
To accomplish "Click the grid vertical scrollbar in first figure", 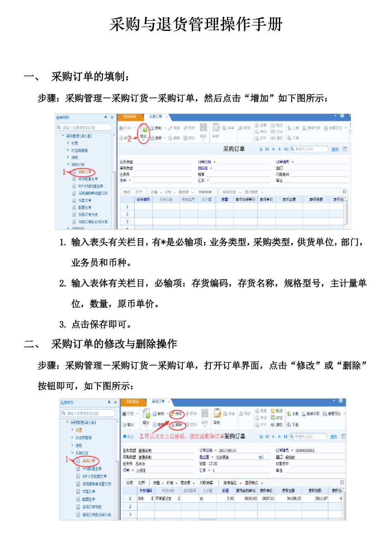I will click(x=346, y=213).
